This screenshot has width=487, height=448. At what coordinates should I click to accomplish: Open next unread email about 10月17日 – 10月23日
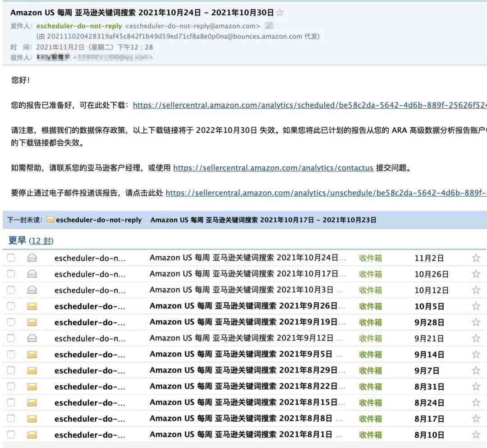click(x=263, y=220)
